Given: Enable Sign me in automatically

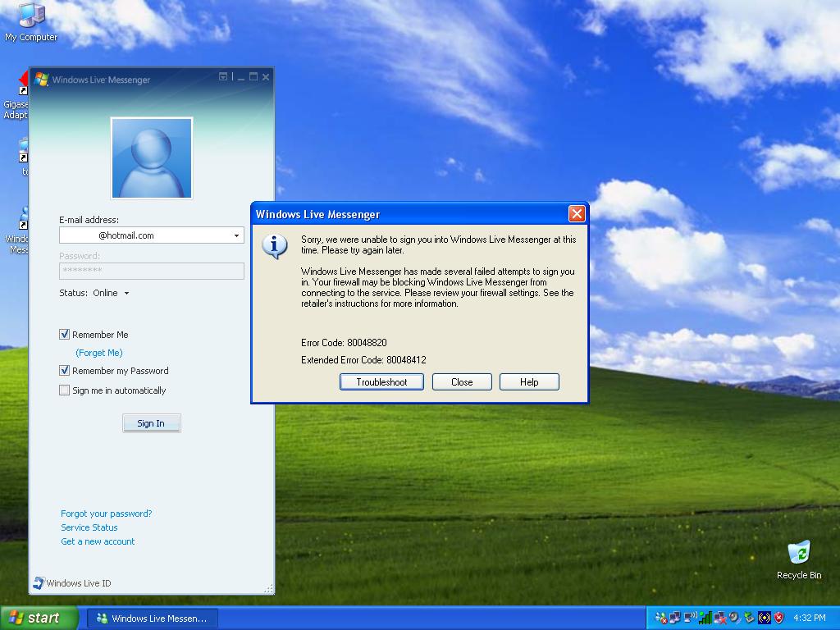Looking at the screenshot, I should click(65, 390).
